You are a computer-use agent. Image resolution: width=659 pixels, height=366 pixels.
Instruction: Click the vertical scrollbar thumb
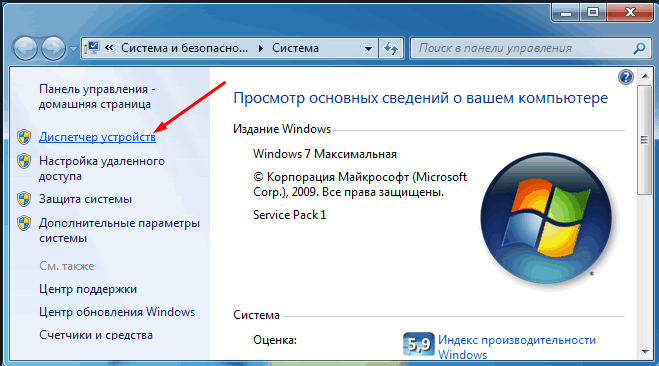tap(644, 140)
